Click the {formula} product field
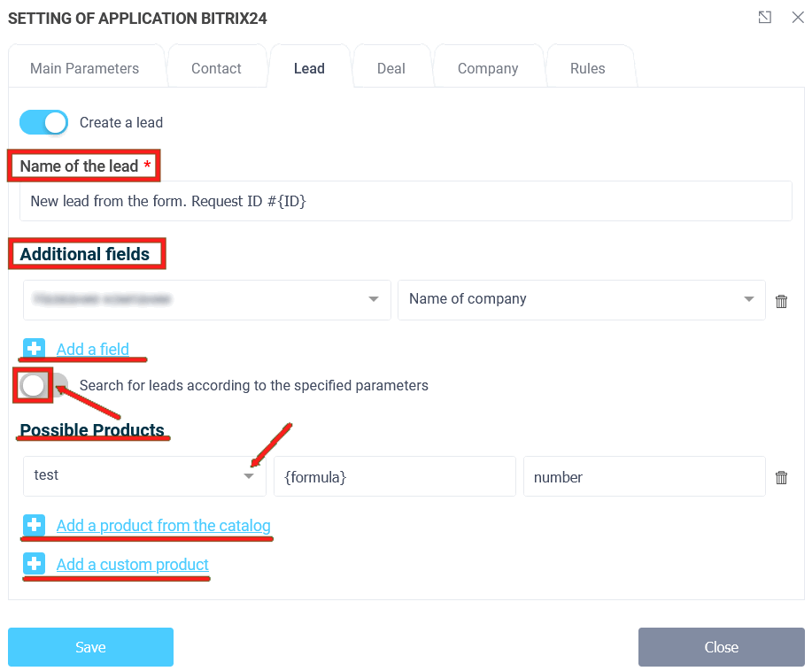The height and width of the screenshot is (671, 812). 394,475
